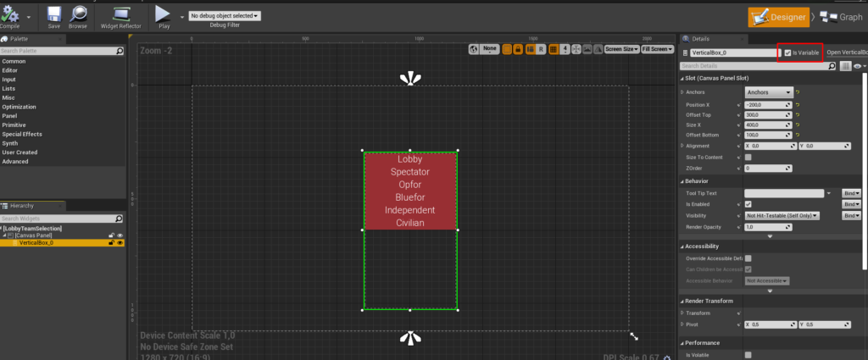
Task: Toggle the orange padlock layout button
Action: pyautogui.click(x=518, y=49)
